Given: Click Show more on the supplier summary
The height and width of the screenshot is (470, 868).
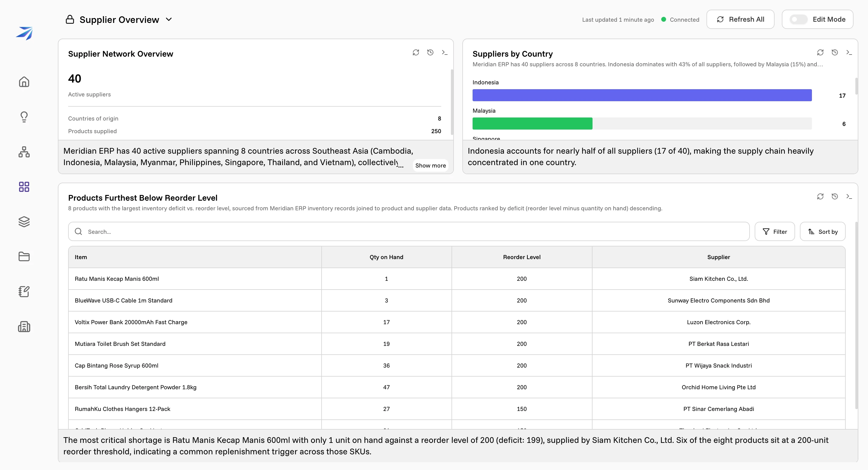Looking at the screenshot, I should (x=430, y=165).
